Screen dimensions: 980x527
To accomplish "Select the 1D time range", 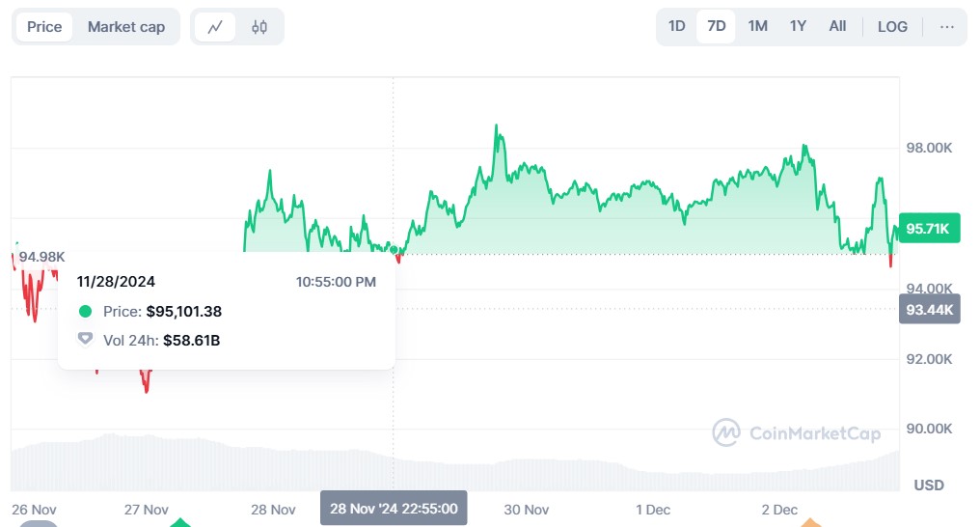I will click(x=677, y=26).
